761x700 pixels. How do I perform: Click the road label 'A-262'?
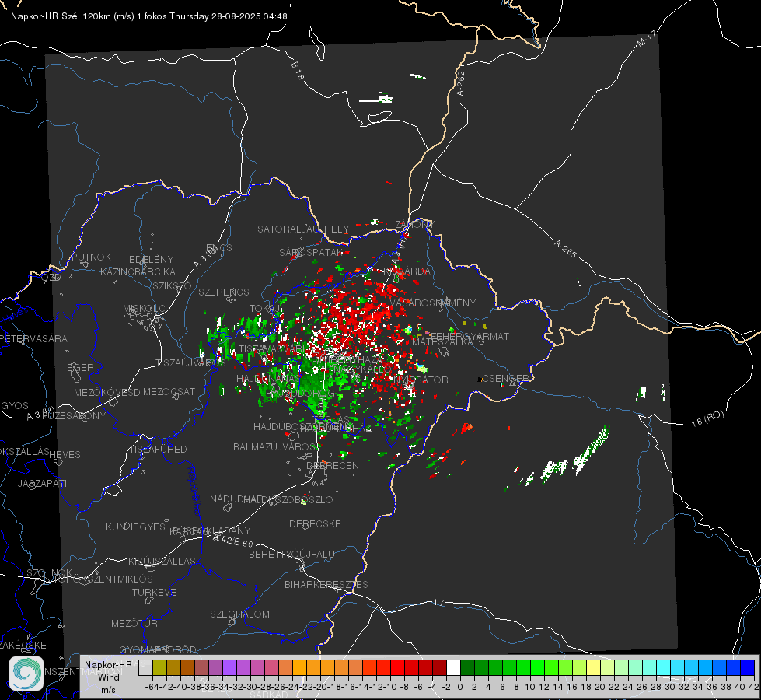point(461,83)
